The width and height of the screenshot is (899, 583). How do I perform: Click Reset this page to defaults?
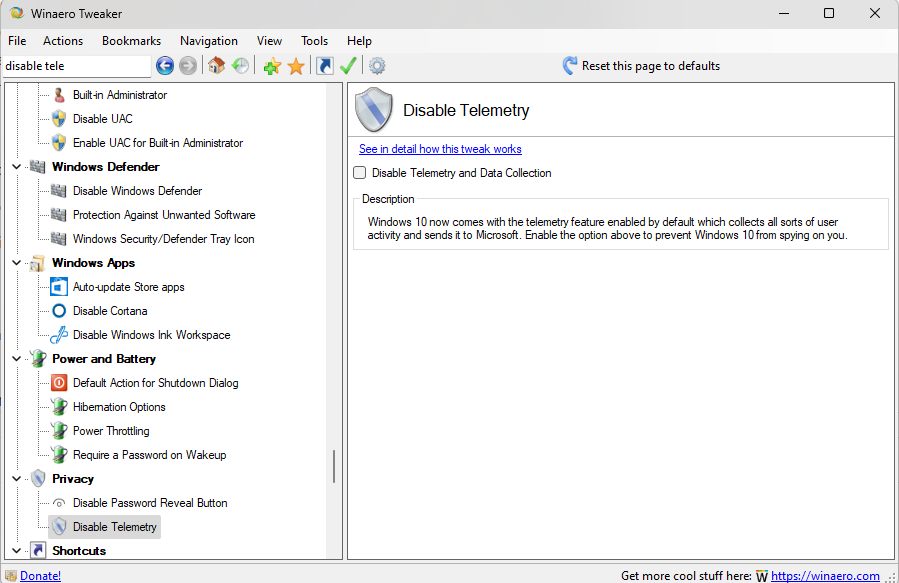tap(651, 66)
